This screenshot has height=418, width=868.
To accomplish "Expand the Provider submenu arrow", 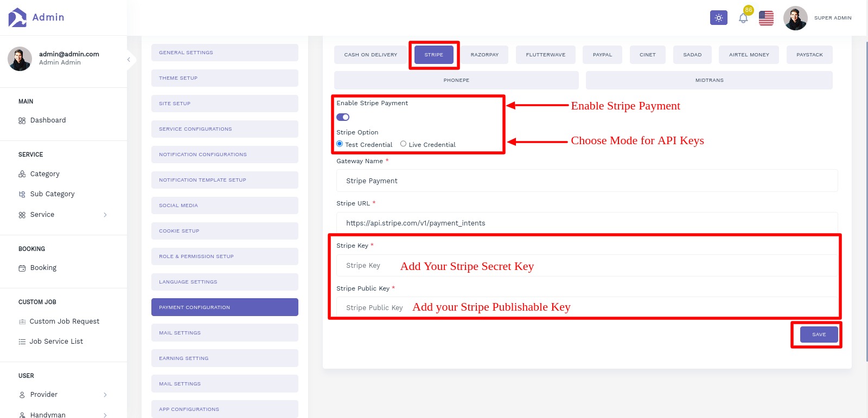I will pos(105,395).
